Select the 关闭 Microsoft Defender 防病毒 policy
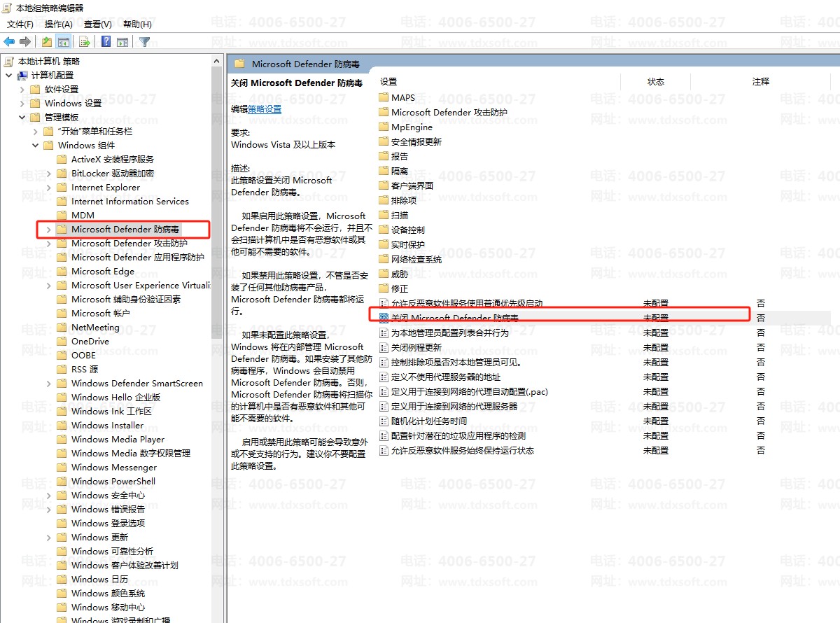840x623 pixels. 464,318
